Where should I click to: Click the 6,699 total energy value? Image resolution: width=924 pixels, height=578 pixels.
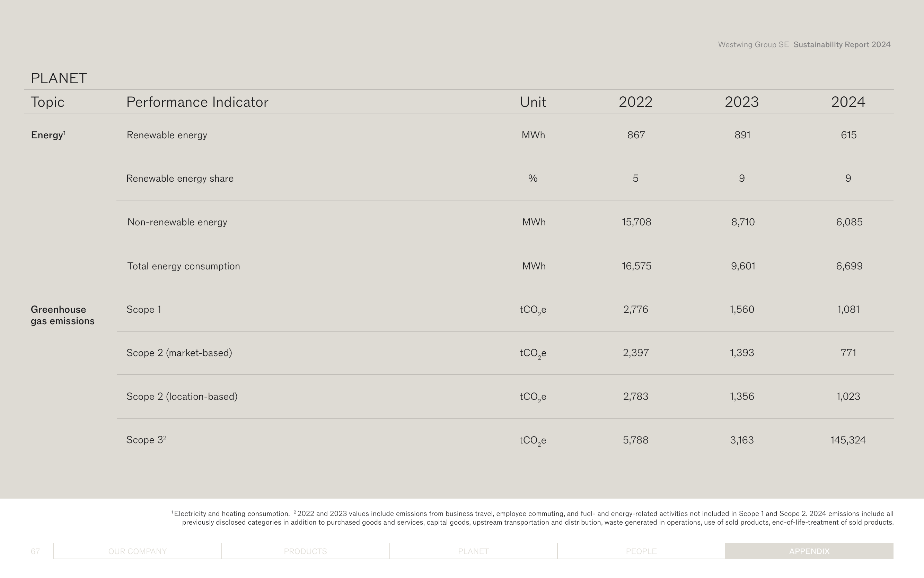click(849, 266)
